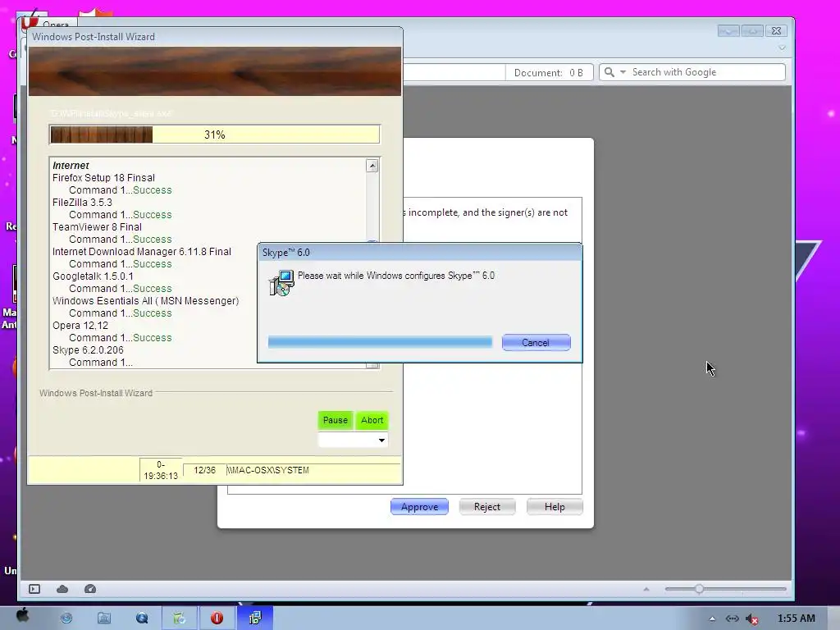
Task: Click Success under Opera 12.12
Action: pyautogui.click(x=152, y=338)
